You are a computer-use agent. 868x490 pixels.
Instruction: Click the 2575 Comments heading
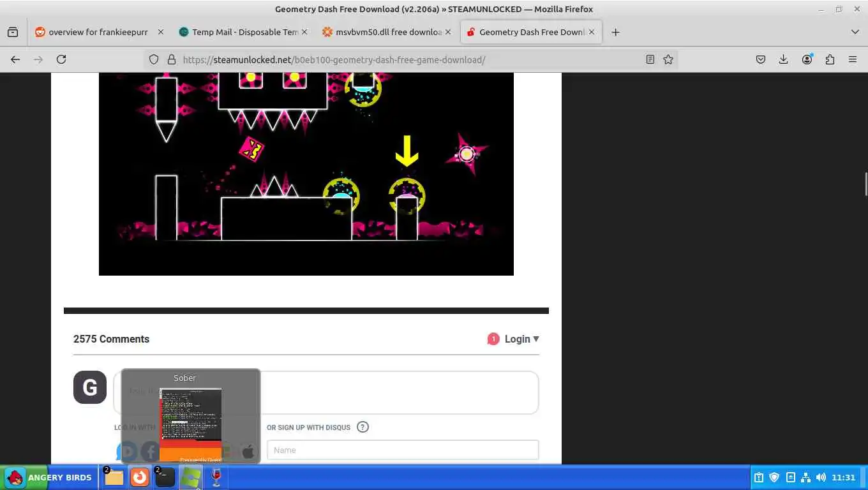(111, 339)
